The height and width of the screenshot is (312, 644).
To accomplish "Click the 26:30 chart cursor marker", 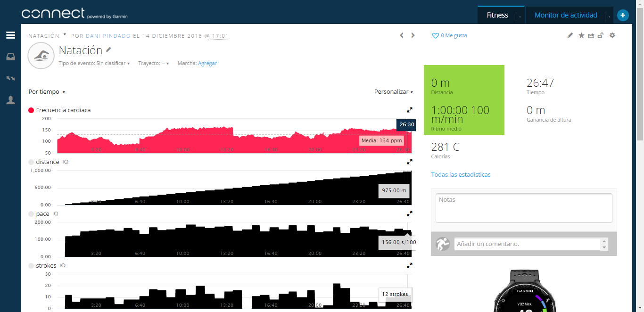I will point(406,124).
